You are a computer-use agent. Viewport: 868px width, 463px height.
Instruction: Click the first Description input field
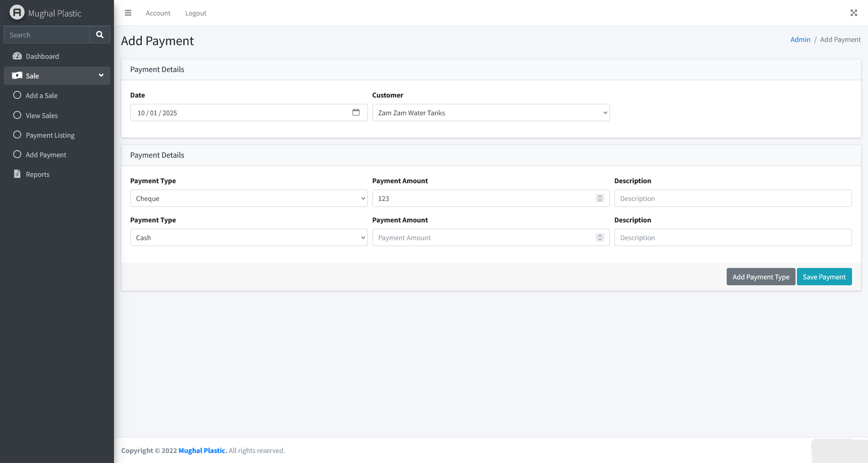tap(733, 199)
